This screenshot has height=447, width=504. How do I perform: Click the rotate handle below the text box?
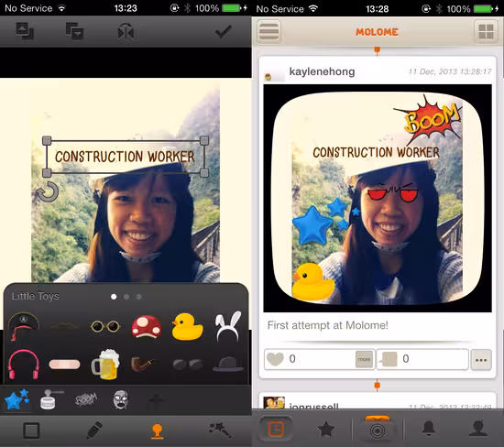coord(48,192)
